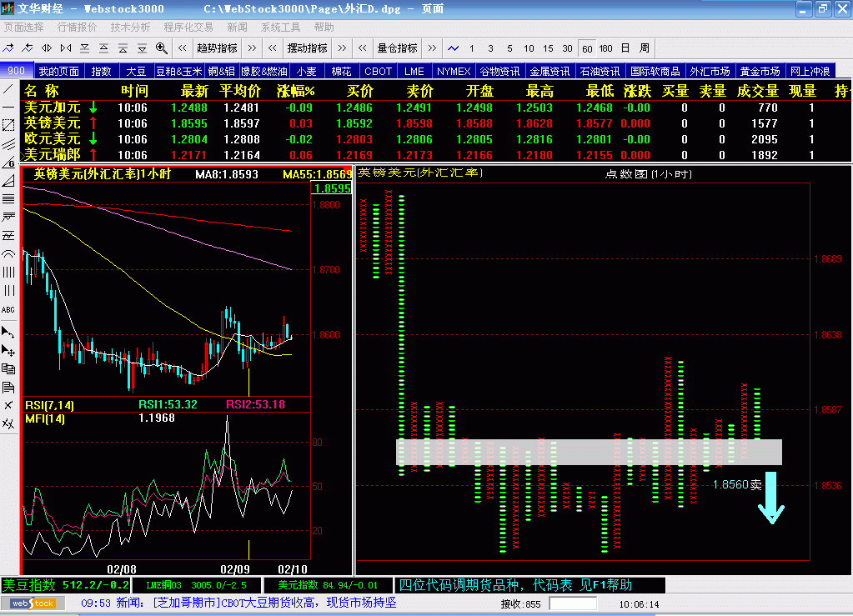This screenshot has height=616, width=853.
Task: Switch to the 外汇市场 tab
Action: (710, 71)
